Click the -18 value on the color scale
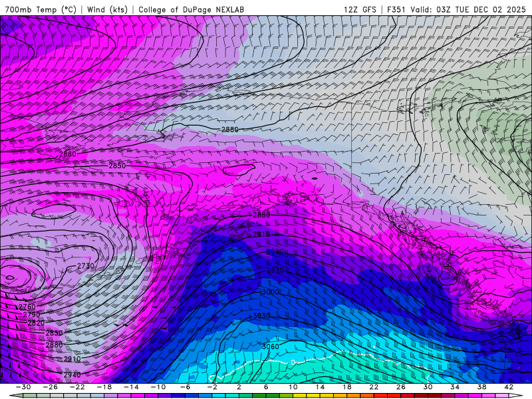Screen dimensions: 532x399 [104, 387]
